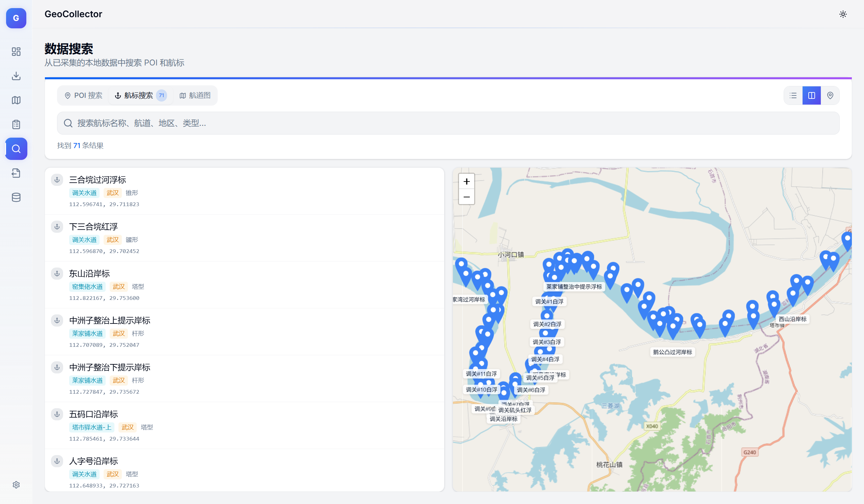Image resolution: width=864 pixels, height=504 pixels.
Task: Switch to the POI 搜索 tab
Action: click(x=84, y=95)
